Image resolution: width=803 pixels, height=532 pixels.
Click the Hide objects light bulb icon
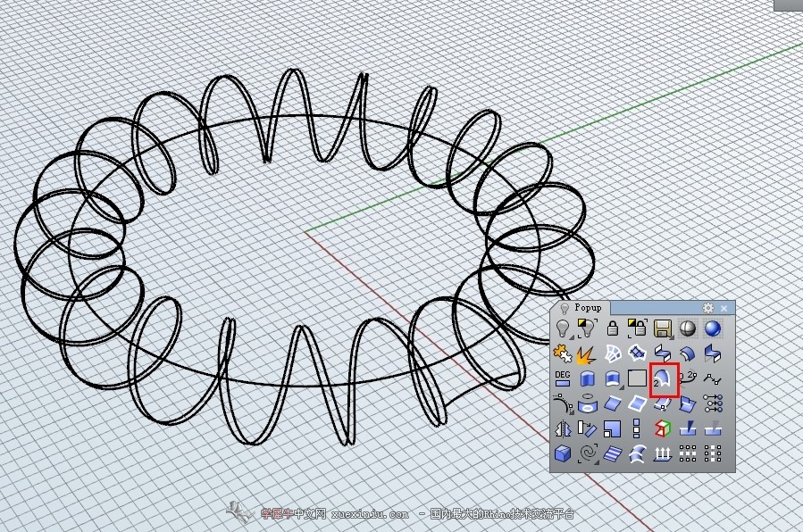coord(563,328)
